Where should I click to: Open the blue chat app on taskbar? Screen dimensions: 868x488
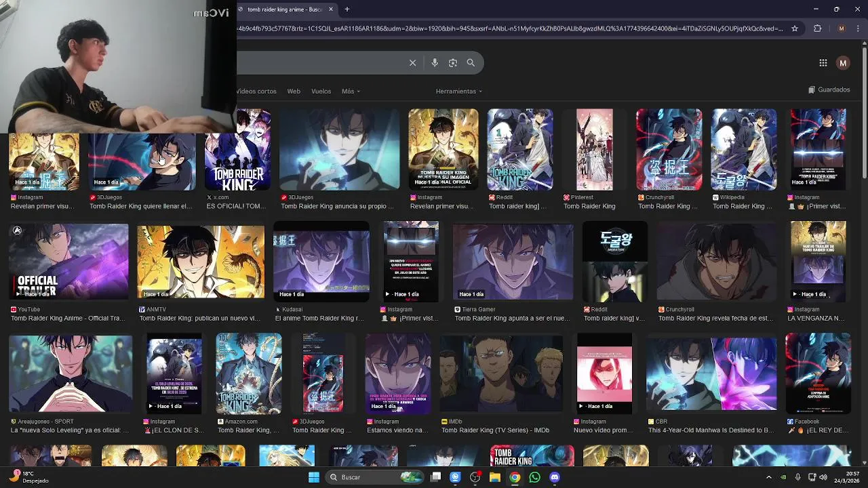pyautogui.click(x=455, y=477)
